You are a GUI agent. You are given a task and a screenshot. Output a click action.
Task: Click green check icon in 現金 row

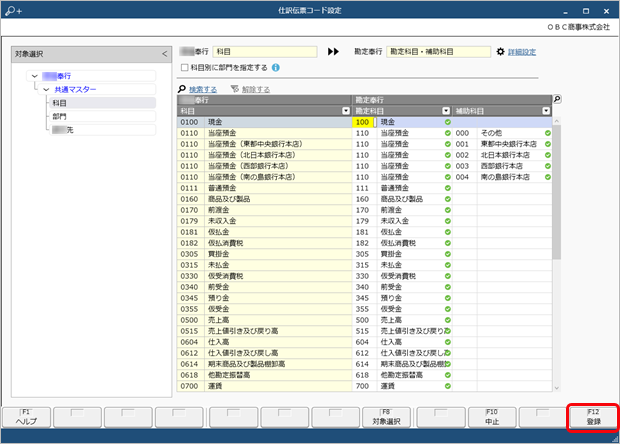pos(448,122)
